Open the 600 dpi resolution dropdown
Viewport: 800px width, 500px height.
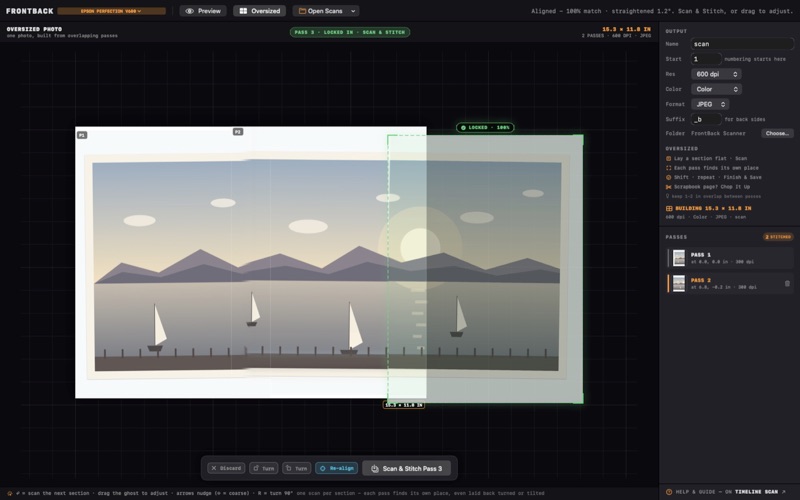716,74
